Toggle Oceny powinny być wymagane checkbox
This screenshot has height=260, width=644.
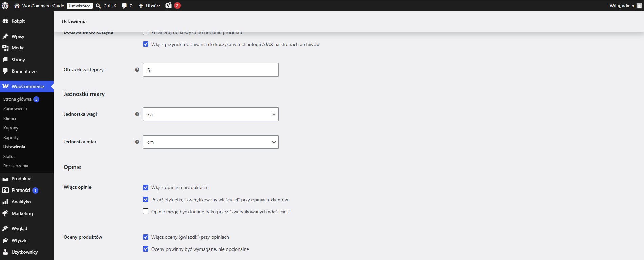(x=146, y=249)
